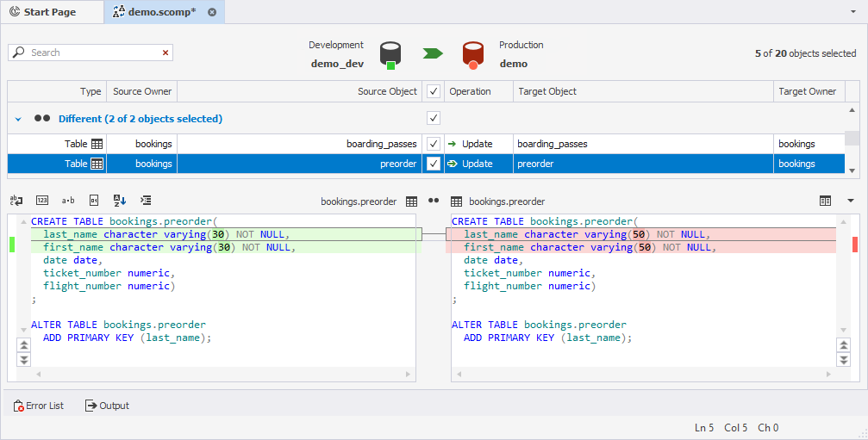868x440 pixels.
Task: Toggle line numbers icon (123)
Action: coord(42,200)
